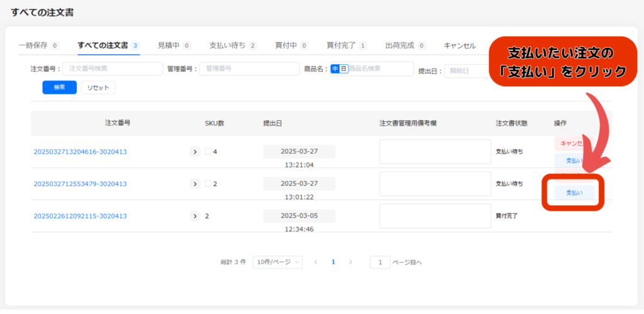Toggle 中/日 language switch in product search
The height and width of the screenshot is (314, 644).
340,69
